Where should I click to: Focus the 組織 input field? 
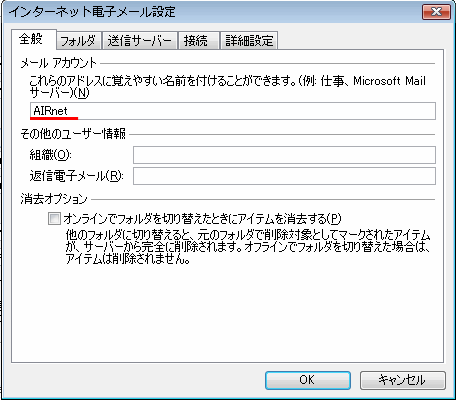click(284, 155)
